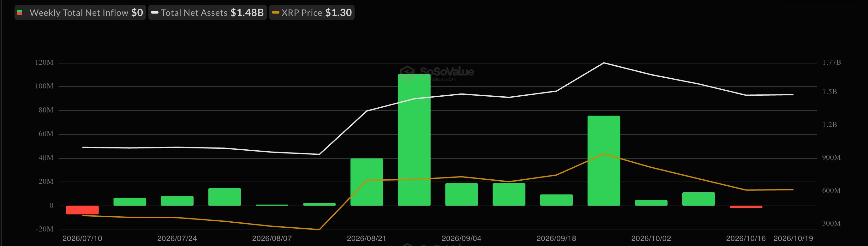Toggle the XRP Price legend series
The height and width of the screenshot is (246, 868).
312,12
